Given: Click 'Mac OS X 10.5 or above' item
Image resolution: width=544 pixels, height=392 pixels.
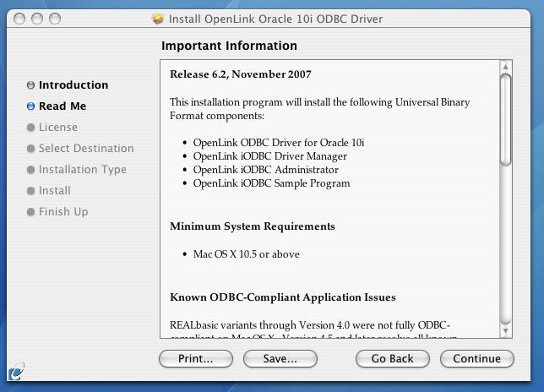Looking at the screenshot, I should pyautogui.click(x=247, y=254).
